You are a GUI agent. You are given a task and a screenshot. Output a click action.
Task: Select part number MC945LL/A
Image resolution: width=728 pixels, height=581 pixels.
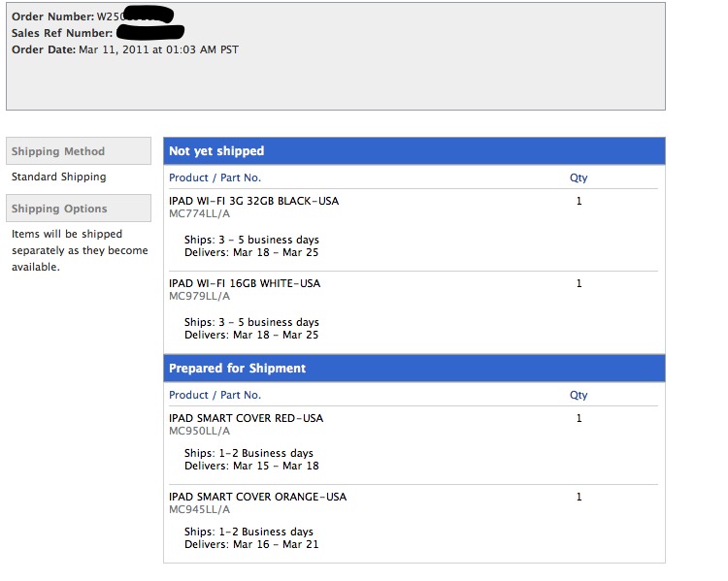click(199, 509)
